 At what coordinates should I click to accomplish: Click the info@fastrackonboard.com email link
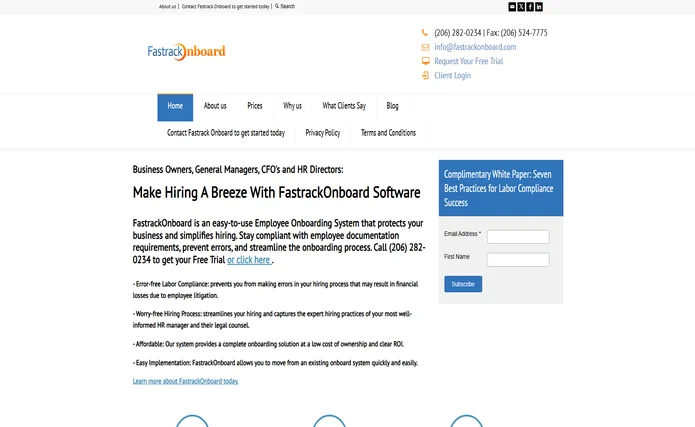475,47
